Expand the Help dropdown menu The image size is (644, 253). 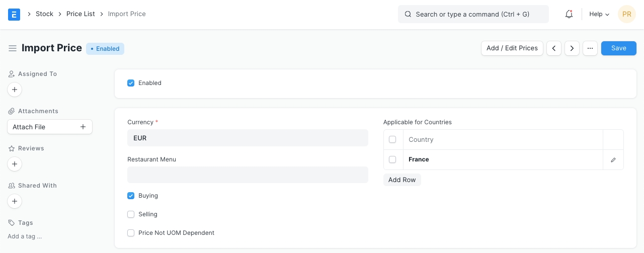click(599, 14)
